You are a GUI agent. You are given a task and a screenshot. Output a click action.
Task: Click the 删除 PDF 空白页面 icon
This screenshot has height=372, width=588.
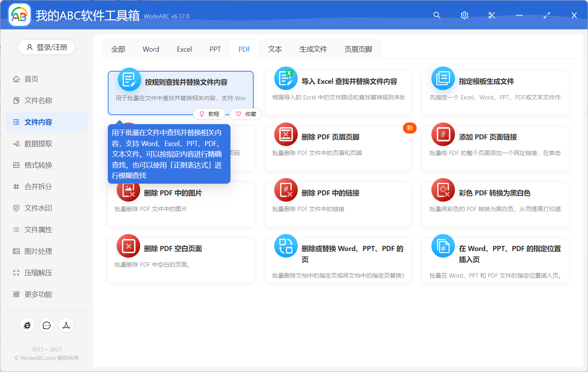pyautogui.click(x=128, y=246)
